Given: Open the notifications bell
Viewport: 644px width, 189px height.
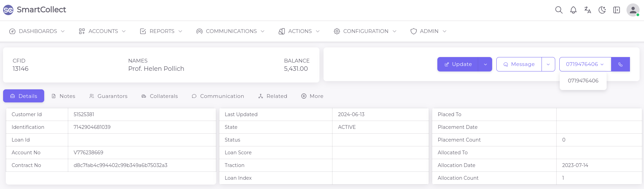Looking at the screenshot, I should click(x=573, y=10).
